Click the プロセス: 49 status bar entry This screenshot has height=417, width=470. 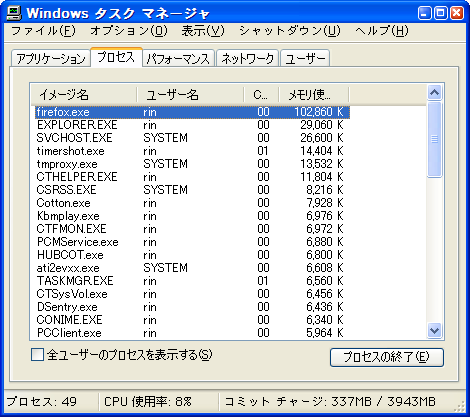pos(42,402)
